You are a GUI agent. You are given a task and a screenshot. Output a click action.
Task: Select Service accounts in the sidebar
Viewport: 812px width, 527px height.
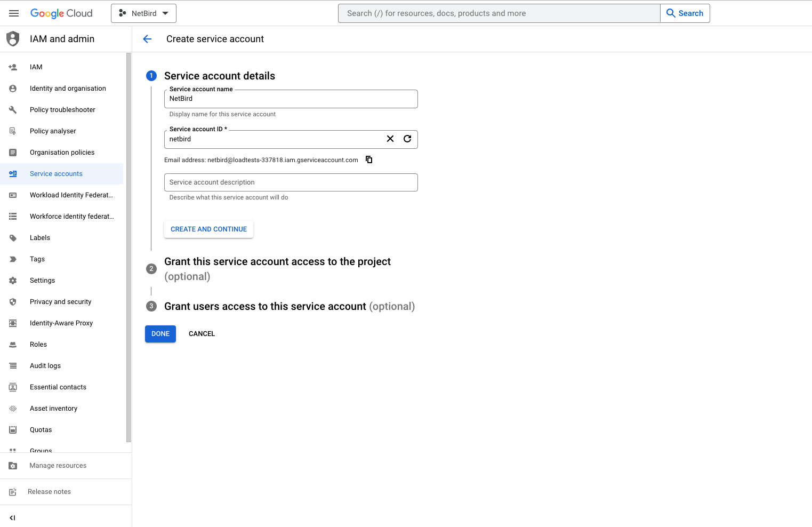coord(56,173)
